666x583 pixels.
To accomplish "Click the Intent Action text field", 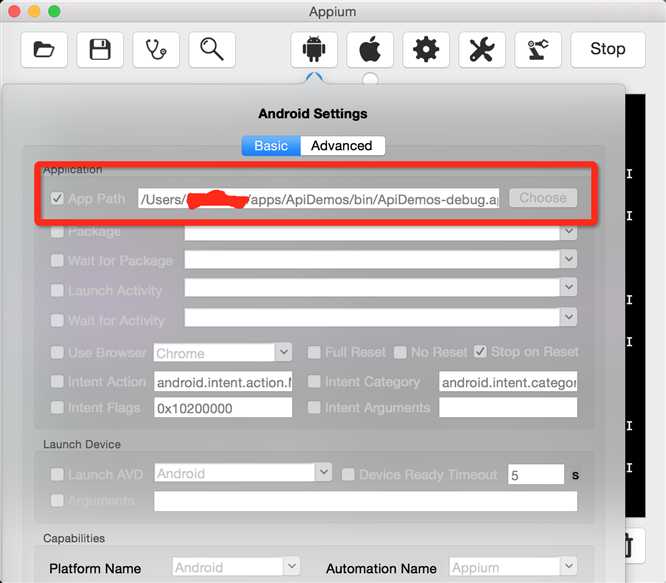I will [x=223, y=382].
